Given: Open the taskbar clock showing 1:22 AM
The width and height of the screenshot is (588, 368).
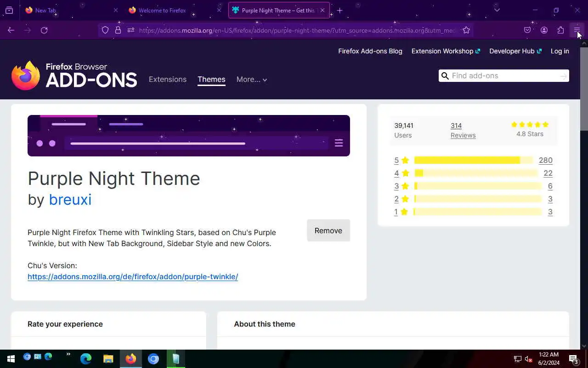Looking at the screenshot, I should [548, 359].
